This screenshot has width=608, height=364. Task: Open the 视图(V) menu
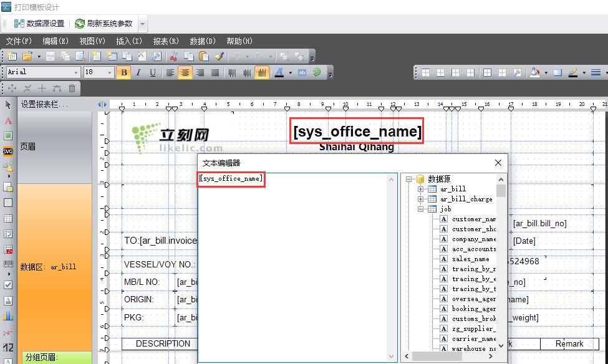92,41
